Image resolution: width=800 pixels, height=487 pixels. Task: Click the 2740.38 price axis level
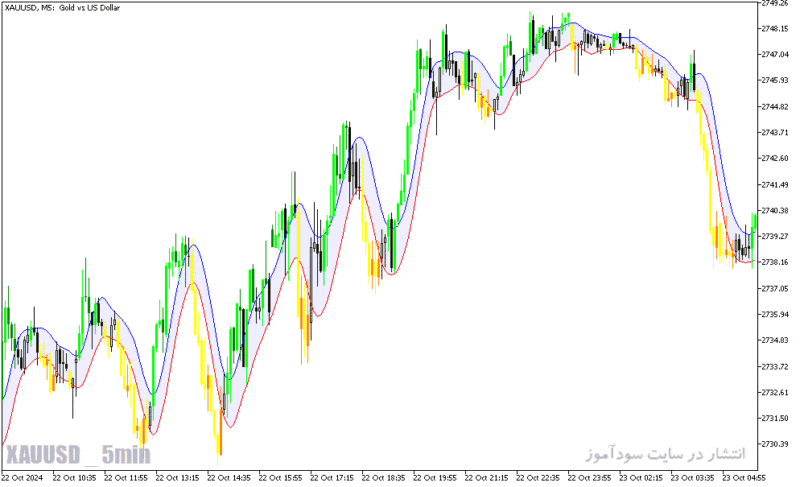click(774, 211)
